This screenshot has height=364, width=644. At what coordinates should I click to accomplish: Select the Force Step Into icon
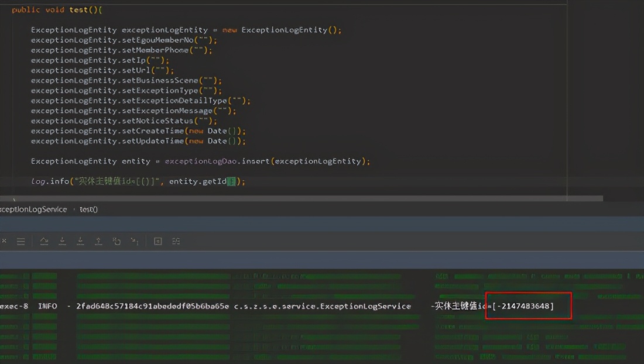(81, 241)
